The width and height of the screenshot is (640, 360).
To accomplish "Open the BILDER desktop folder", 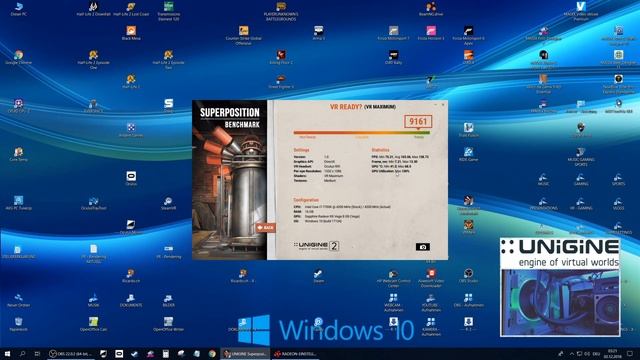I will 168,300.
